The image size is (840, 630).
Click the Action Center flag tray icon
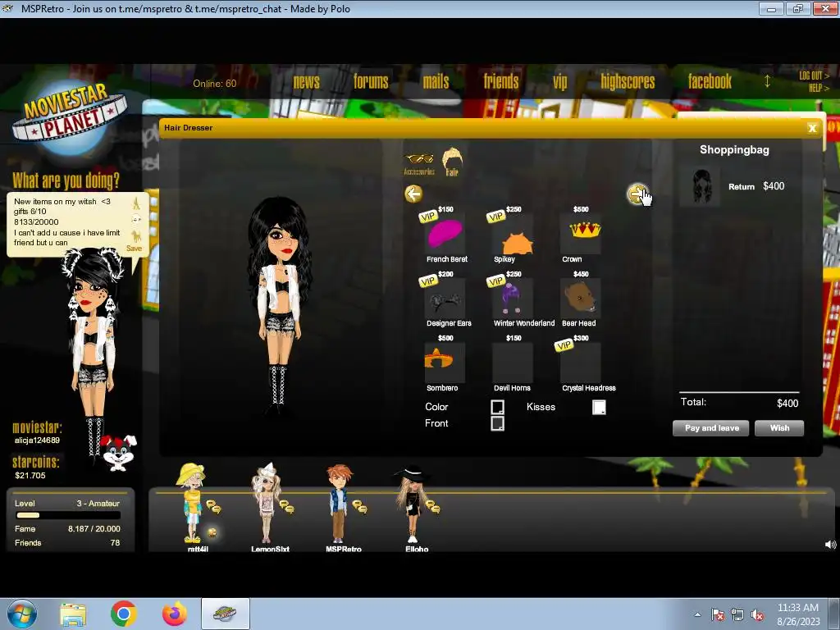pyautogui.click(x=717, y=615)
